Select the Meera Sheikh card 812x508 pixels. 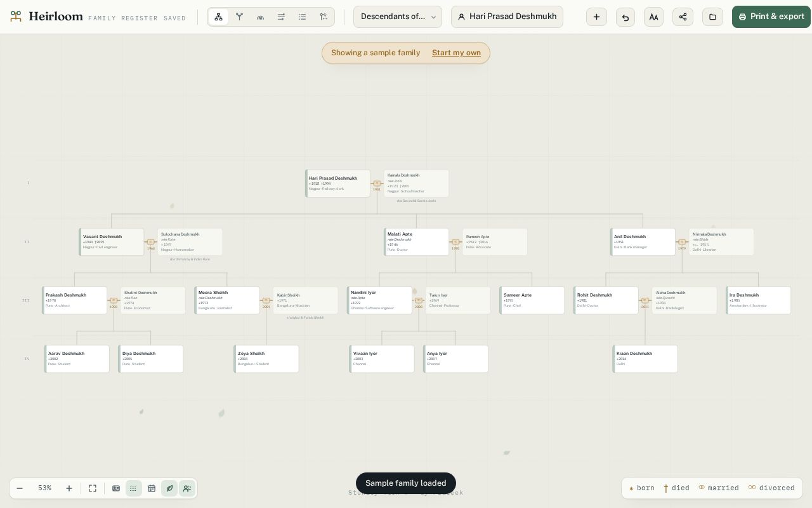tap(227, 300)
